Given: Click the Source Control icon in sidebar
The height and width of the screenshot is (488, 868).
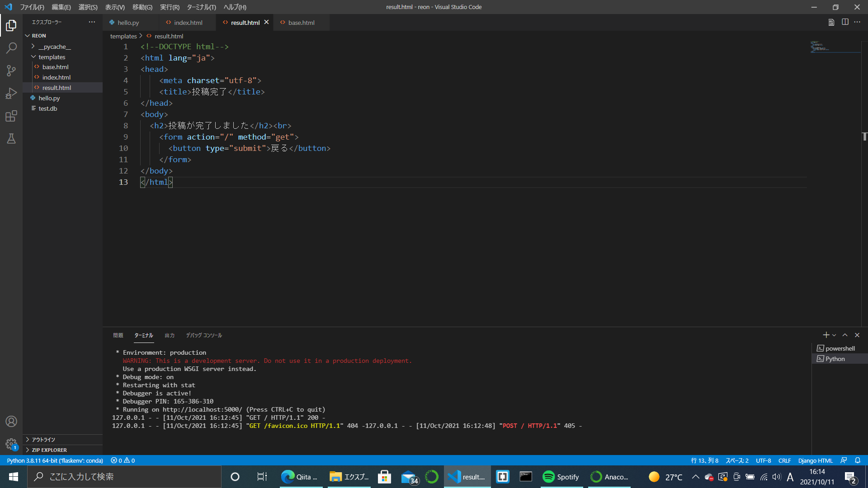Looking at the screenshot, I should tap(11, 70).
